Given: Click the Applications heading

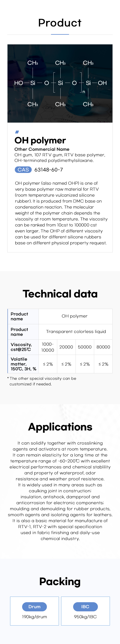Looking at the screenshot, I should coord(60,427).
